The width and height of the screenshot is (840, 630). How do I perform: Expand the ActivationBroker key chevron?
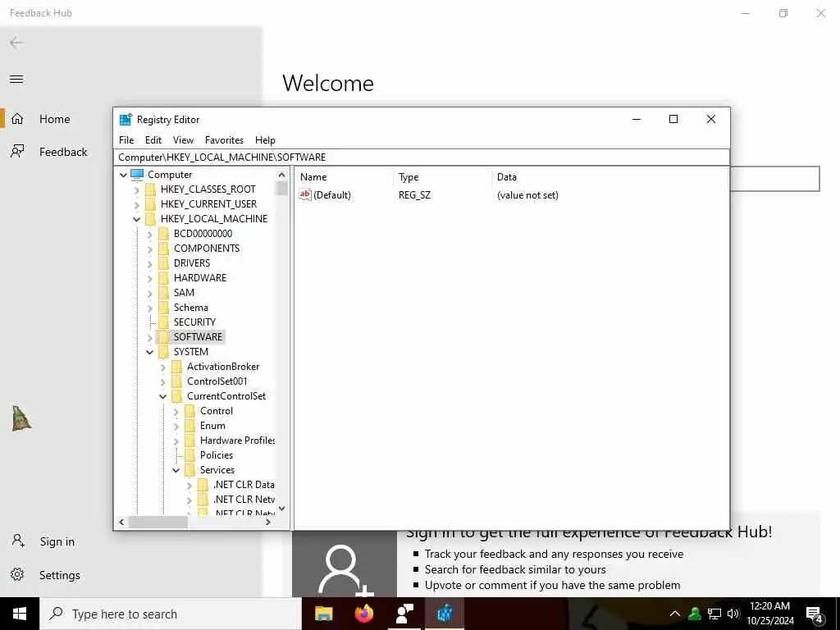coord(163,367)
